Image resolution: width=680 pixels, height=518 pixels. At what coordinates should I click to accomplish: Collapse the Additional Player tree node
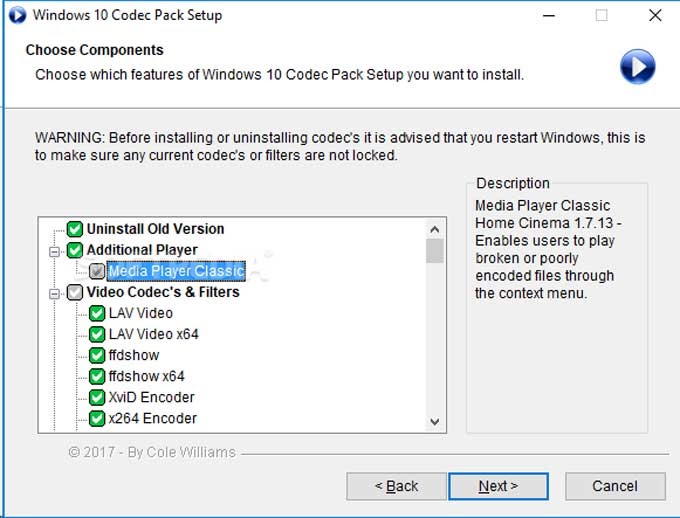click(54, 252)
